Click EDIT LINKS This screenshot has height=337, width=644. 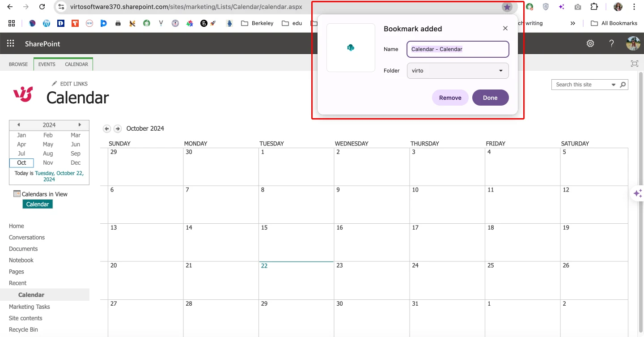70,84
